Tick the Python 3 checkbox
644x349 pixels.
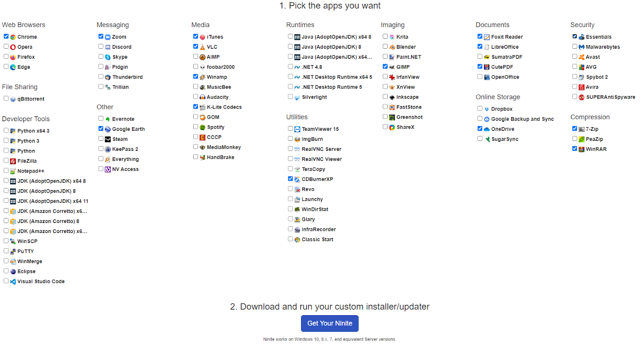6,140
